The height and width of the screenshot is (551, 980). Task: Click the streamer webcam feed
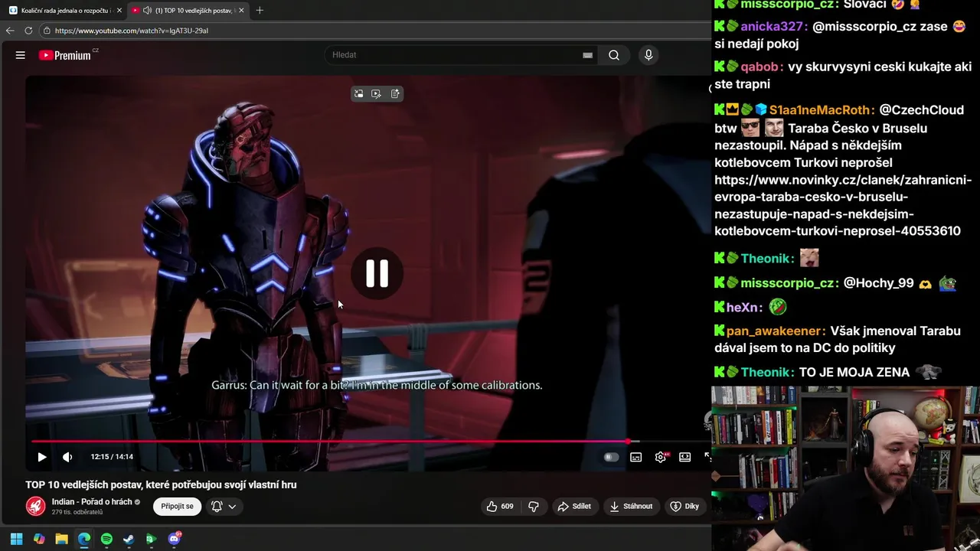point(845,468)
